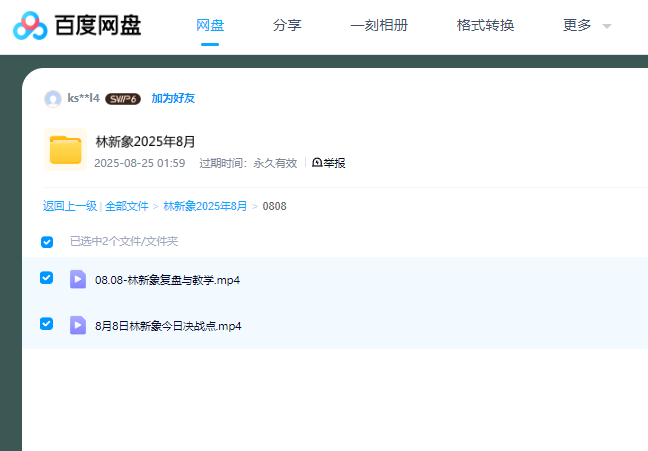The image size is (648, 451).
Task: Click 返回上一级 to go back
Action: tap(69, 206)
